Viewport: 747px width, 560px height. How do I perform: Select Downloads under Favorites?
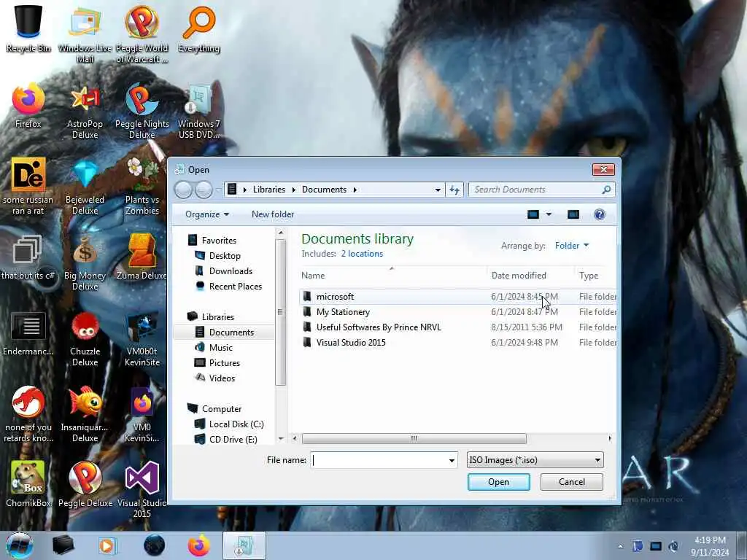231,271
